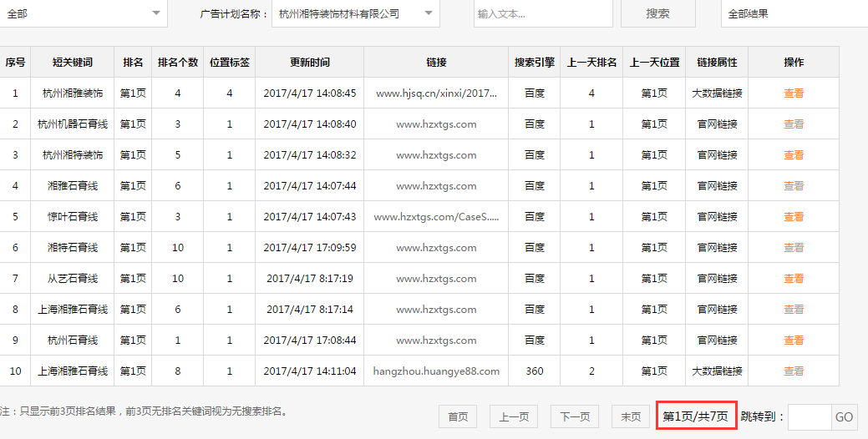Select keyword cell 从艺石膏线
Viewport: 868px width, 439px height.
[73, 279]
